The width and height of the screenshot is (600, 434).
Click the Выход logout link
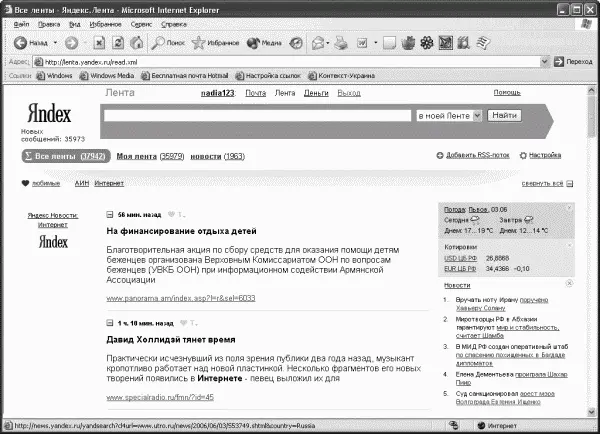(349, 93)
